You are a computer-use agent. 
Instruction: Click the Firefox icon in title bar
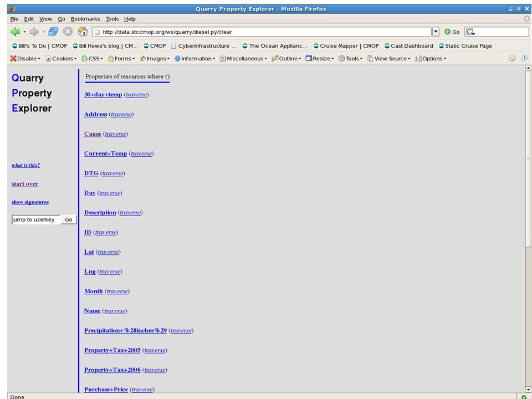pyautogui.click(x=12, y=9)
